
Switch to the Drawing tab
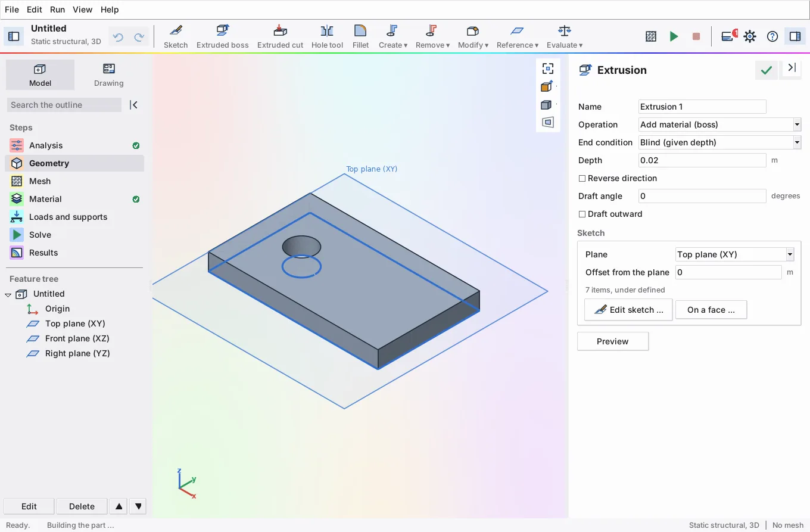coord(108,75)
